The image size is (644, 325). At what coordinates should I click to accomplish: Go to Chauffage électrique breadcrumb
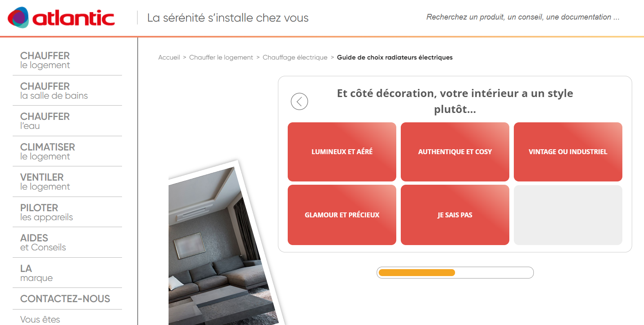pyautogui.click(x=295, y=57)
